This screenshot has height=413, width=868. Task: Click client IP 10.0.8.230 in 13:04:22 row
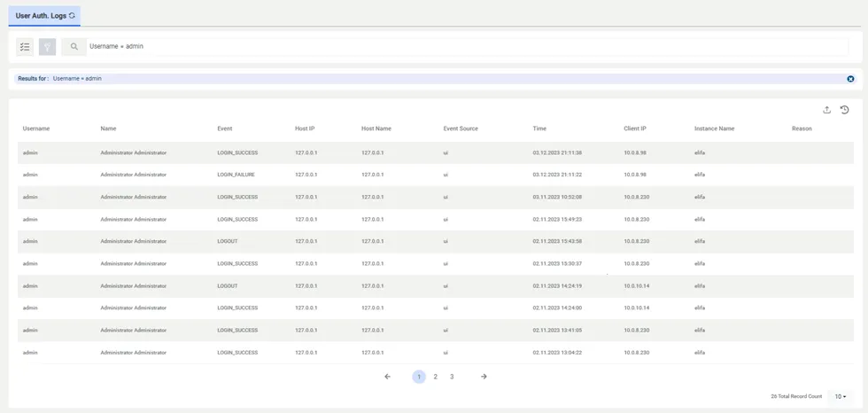[637, 352]
